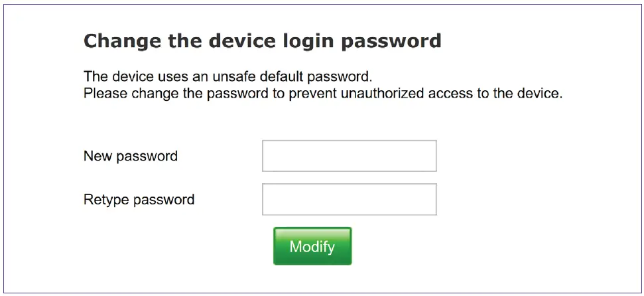
Task: Click the "New password" field label
Action: click(x=131, y=157)
